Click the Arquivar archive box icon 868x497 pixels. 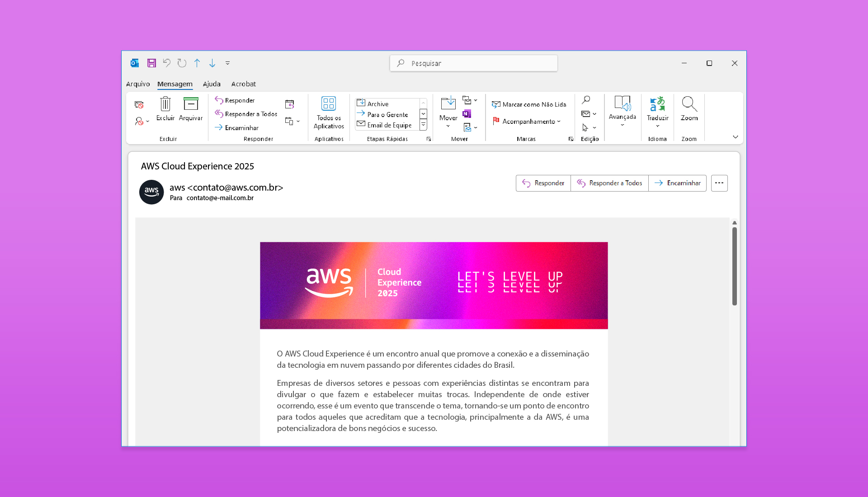(191, 104)
